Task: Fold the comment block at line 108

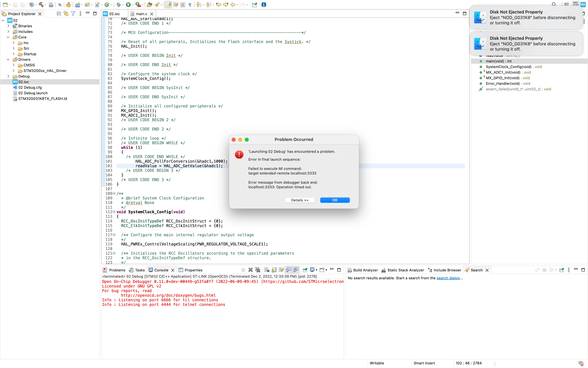Action: click(x=114, y=194)
